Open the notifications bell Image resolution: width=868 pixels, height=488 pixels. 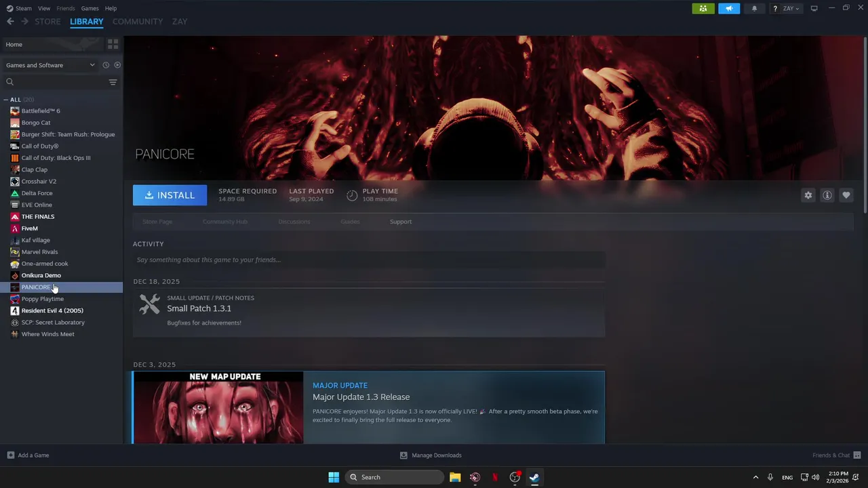click(x=754, y=8)
